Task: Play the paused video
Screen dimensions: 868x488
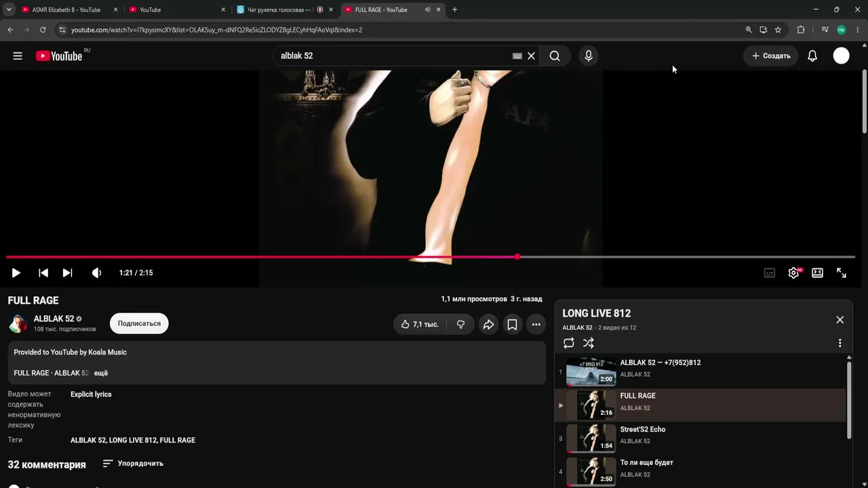Action: (16, 272)
